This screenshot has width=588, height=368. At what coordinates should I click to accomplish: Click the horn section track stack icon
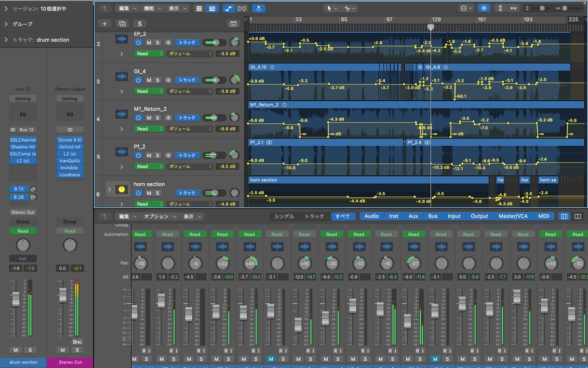pos(121,190)
